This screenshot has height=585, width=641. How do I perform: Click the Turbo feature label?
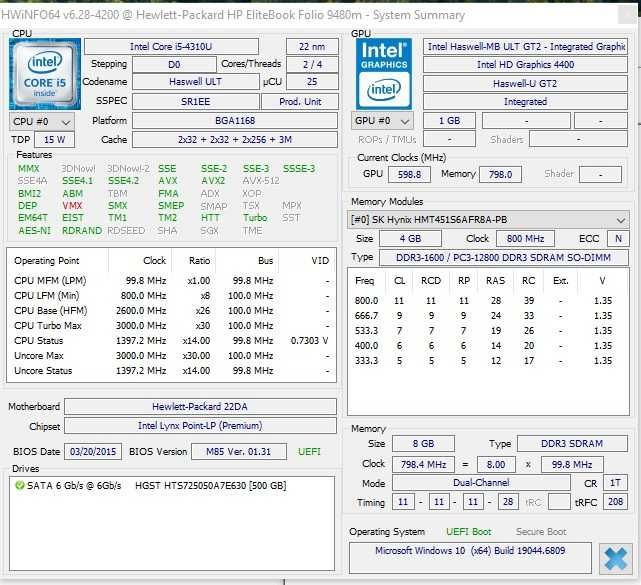pyautogui.click(x=255, y=217)
